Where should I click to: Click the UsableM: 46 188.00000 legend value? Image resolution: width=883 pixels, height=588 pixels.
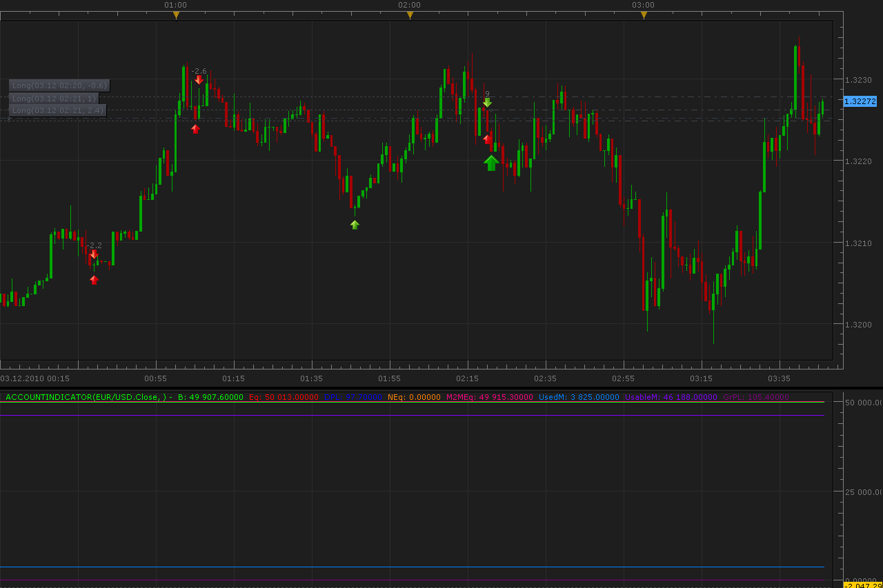(x=671, y=397)
